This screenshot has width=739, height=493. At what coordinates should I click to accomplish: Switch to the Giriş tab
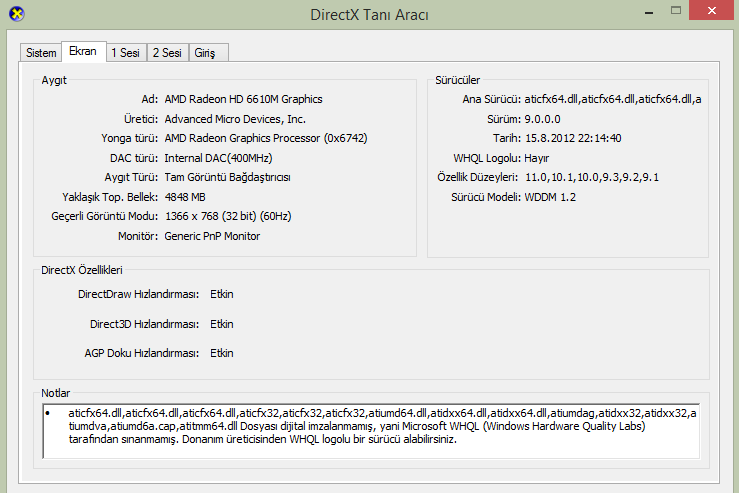208,53
